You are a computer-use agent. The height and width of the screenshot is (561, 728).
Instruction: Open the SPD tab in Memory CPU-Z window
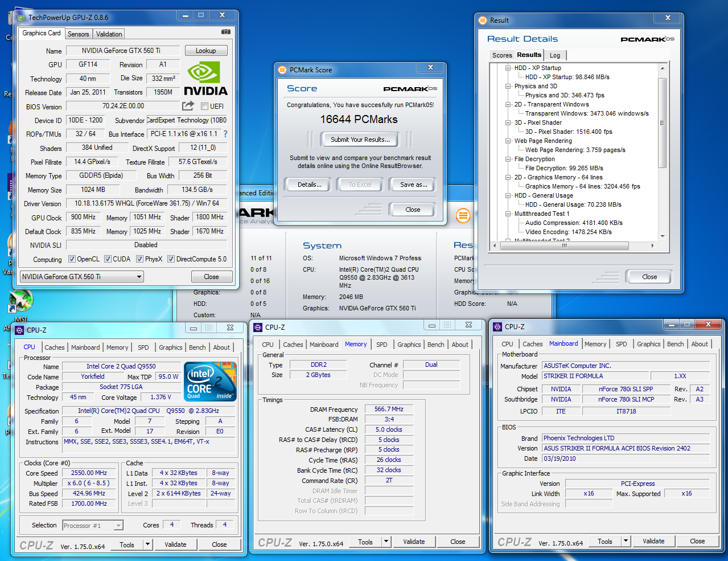coord(382,345)
